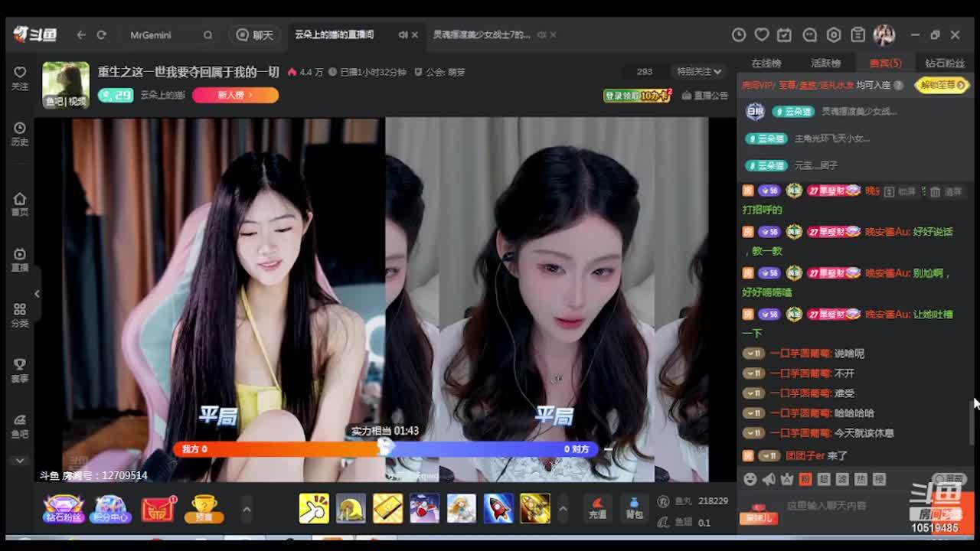Screen dimensions: 980x551
Task: Open the 预言 trophy icon
Action: (204, 509)
